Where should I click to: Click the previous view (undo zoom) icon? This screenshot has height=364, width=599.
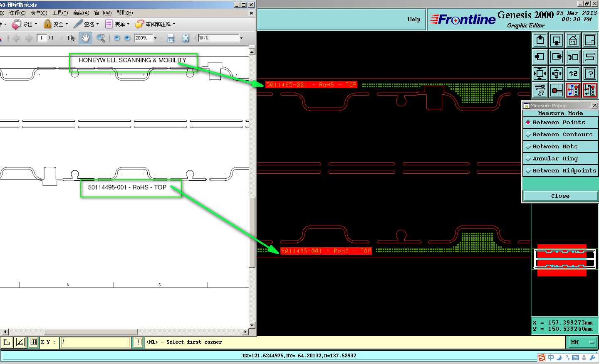573,57
